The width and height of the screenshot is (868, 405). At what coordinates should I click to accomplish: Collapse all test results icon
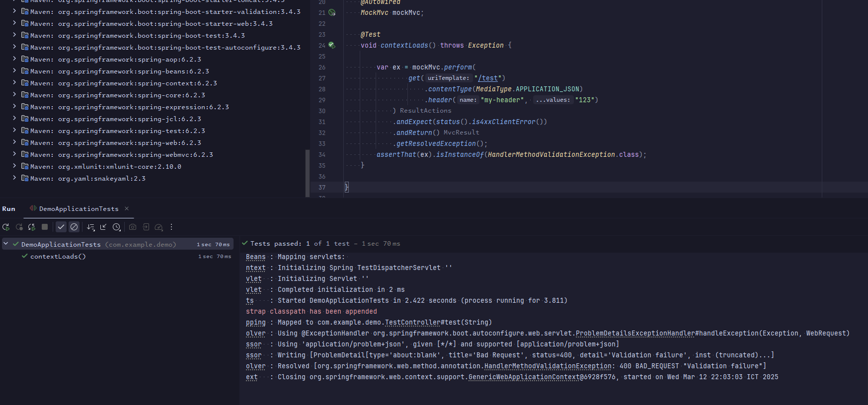pos(103,227)
